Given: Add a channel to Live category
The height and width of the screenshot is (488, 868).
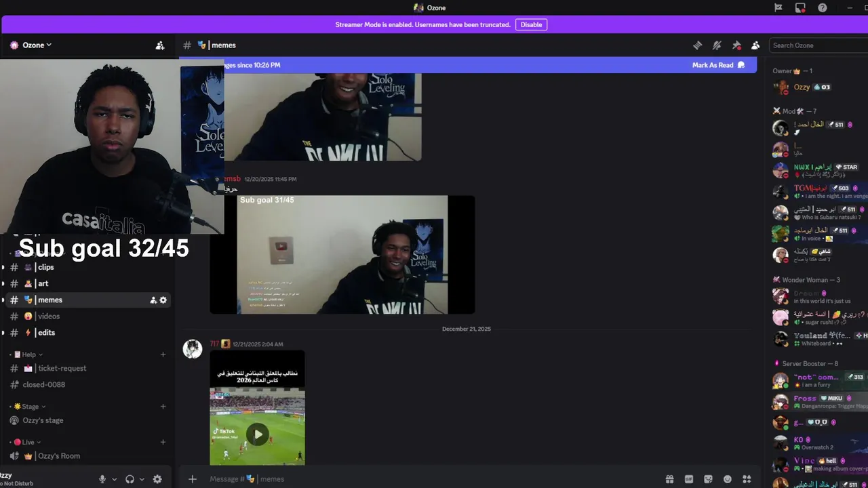Looking at the screenshot, I should 163,442.
